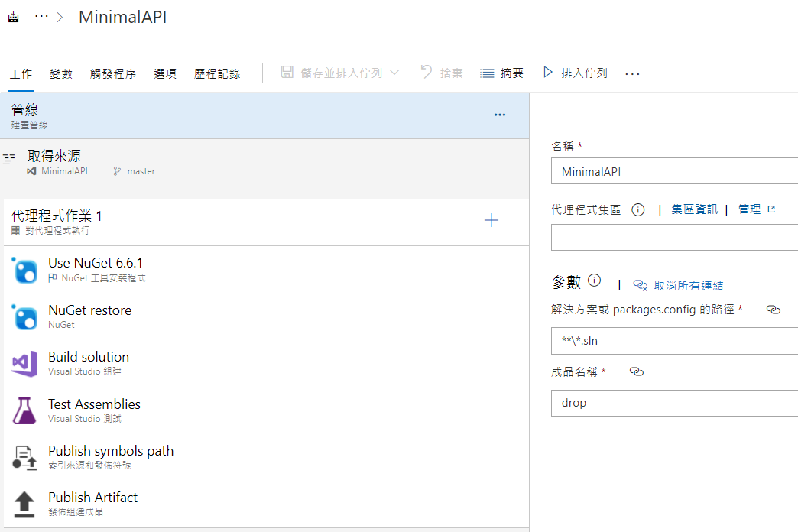Go to the 歷程記錄 tab

[x=217, y=74]
